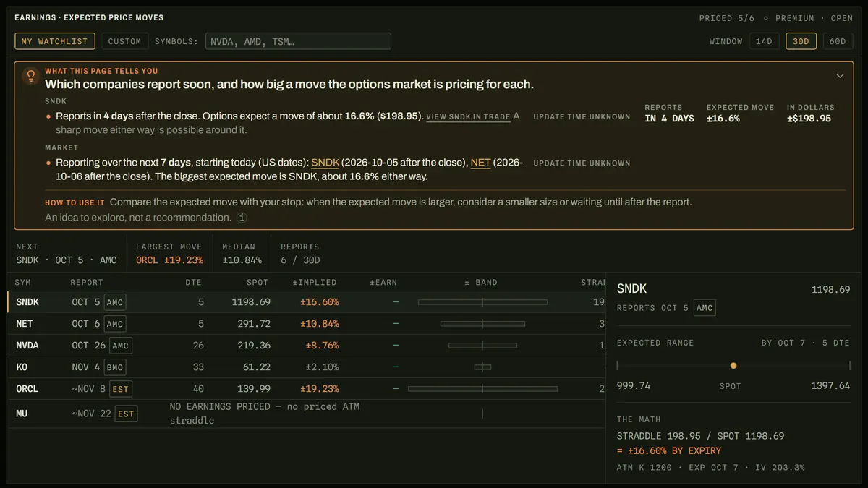Click SNDK ±16.60% implied value
Image resolution: width=868 pixels, height=488 pixels.
319,301
